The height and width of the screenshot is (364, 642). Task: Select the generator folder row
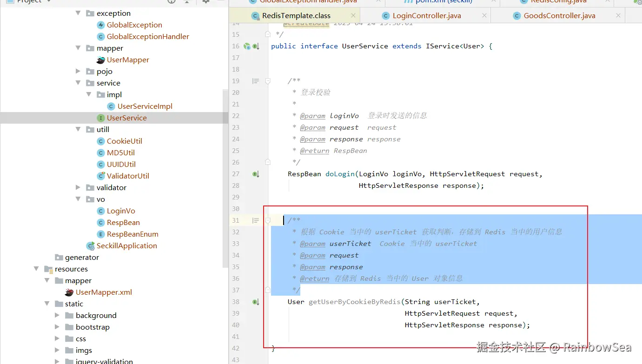point(114,258)
